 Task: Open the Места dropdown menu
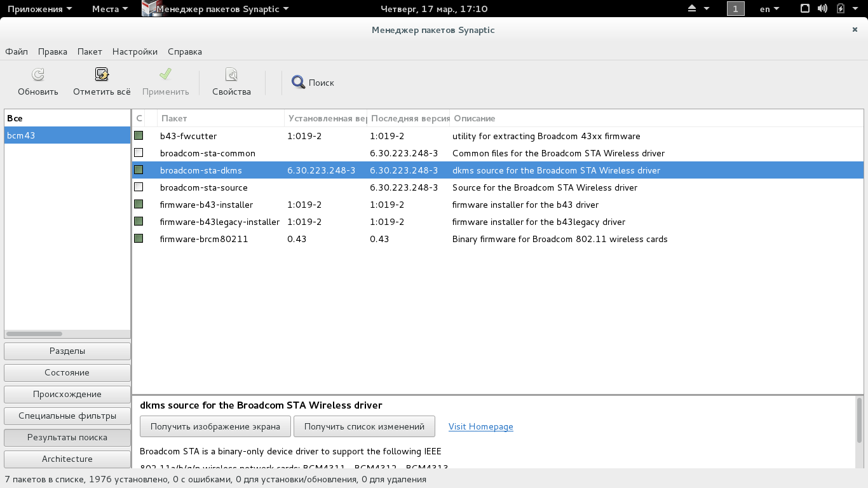point(110,9)
